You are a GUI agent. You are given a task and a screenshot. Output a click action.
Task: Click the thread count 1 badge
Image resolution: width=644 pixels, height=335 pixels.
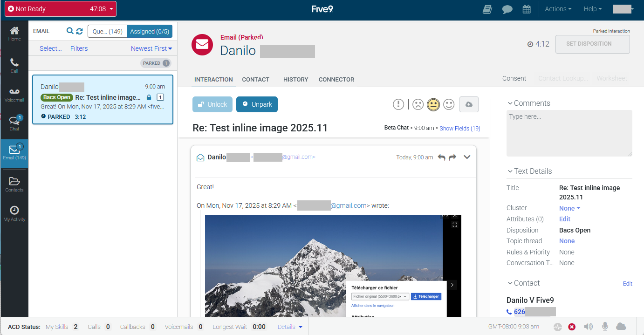[x=160, y=97]
